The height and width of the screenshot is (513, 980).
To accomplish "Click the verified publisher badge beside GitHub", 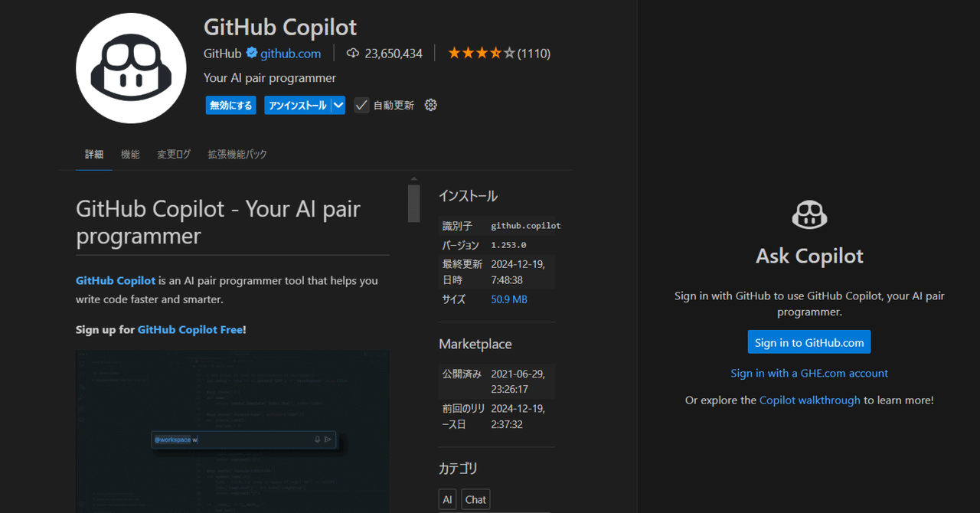I will tap(253, 53).
